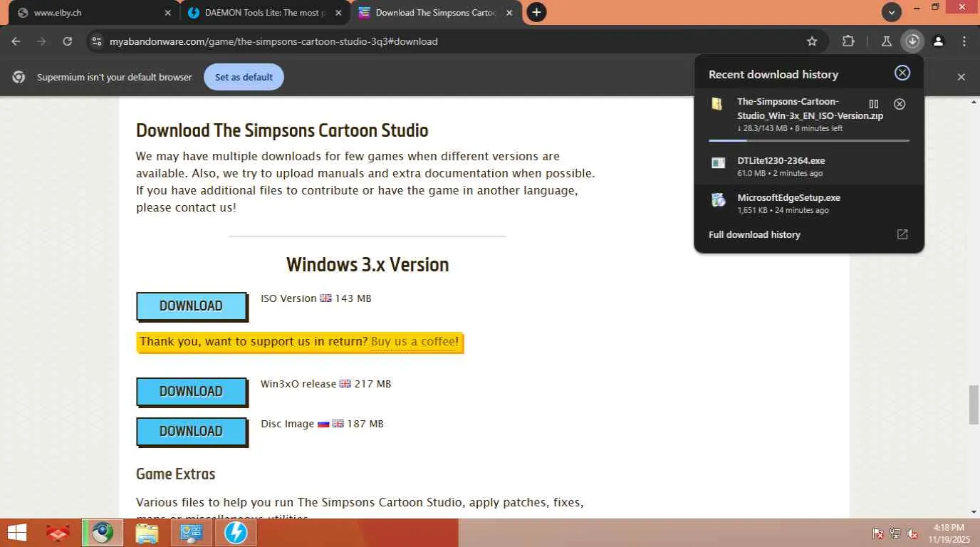The image size is (980, 547).
Task: Close the Simpsons Cartoon Studio tab
Action: 510,13
